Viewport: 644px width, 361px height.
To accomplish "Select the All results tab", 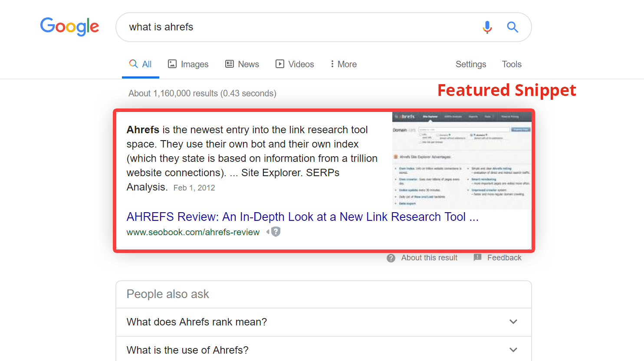I will coord(141,64).
